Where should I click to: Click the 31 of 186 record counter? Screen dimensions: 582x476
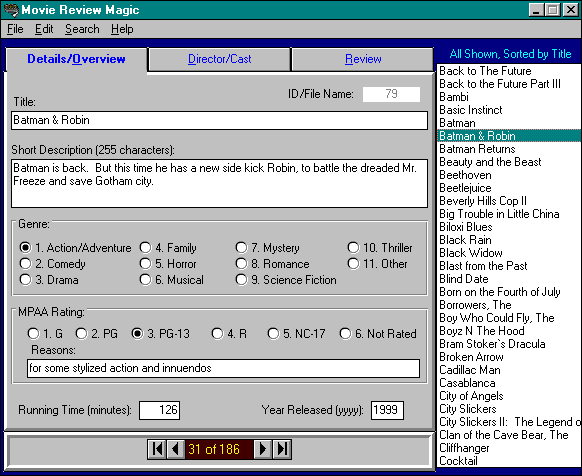tap(219, 449)
